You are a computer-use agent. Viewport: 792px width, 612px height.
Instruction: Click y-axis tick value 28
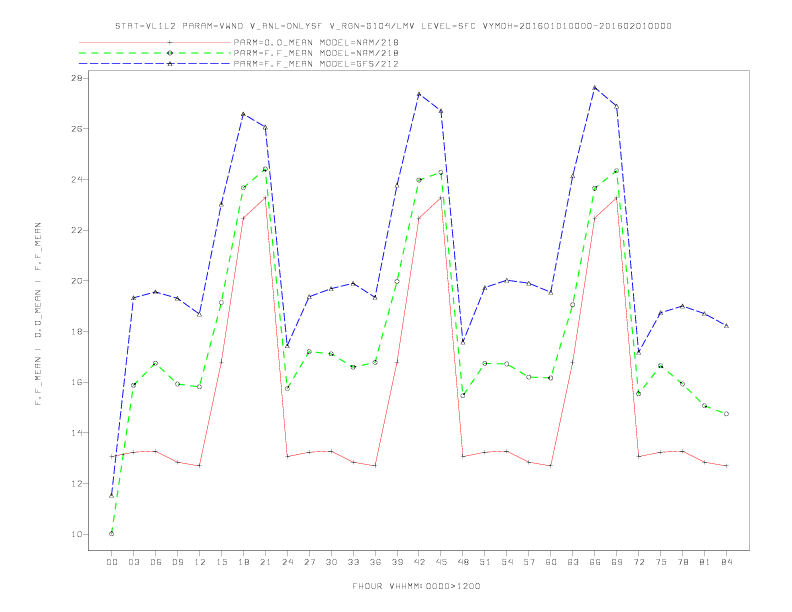click(x=77, y=78)
